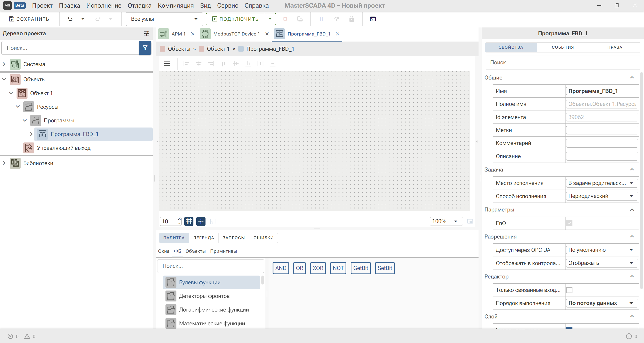
Task: Click error count icon in status bar
Action: pyautogui.click(x=10, y=336)
